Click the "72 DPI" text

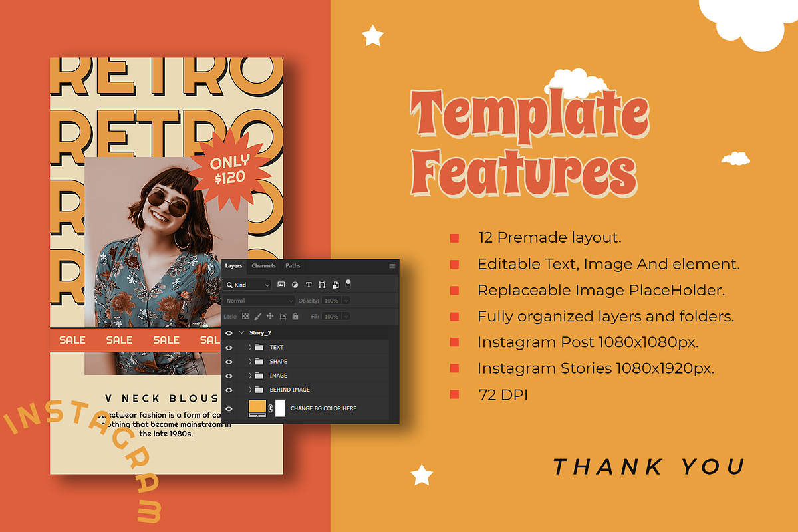pyautogui.click(x=503, y=394)
